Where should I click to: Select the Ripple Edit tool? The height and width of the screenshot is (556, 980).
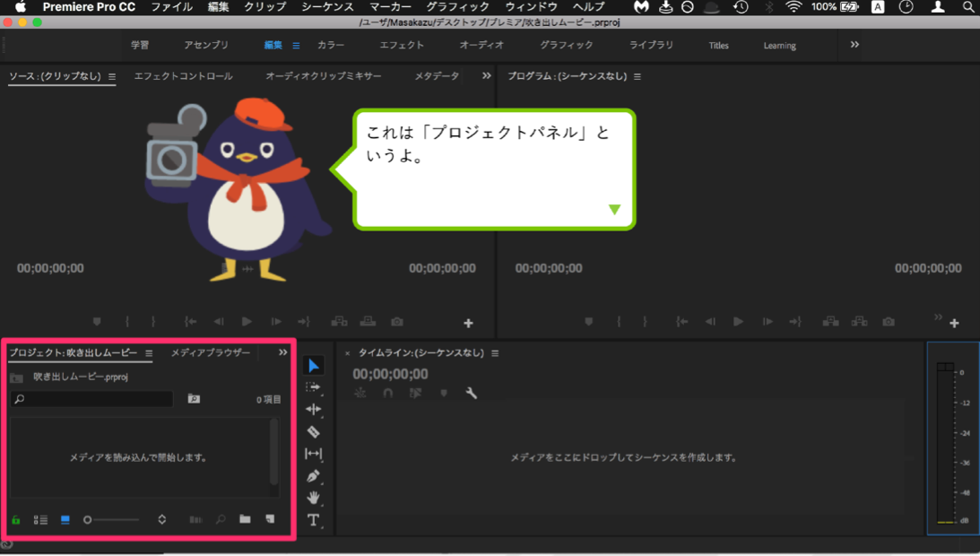coord(313,410)
